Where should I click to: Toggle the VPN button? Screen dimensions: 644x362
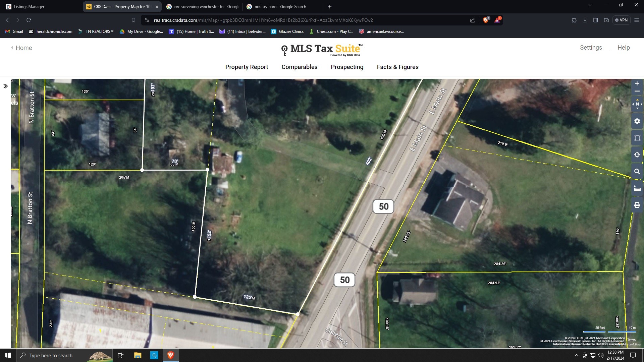(x=621, y=20)
